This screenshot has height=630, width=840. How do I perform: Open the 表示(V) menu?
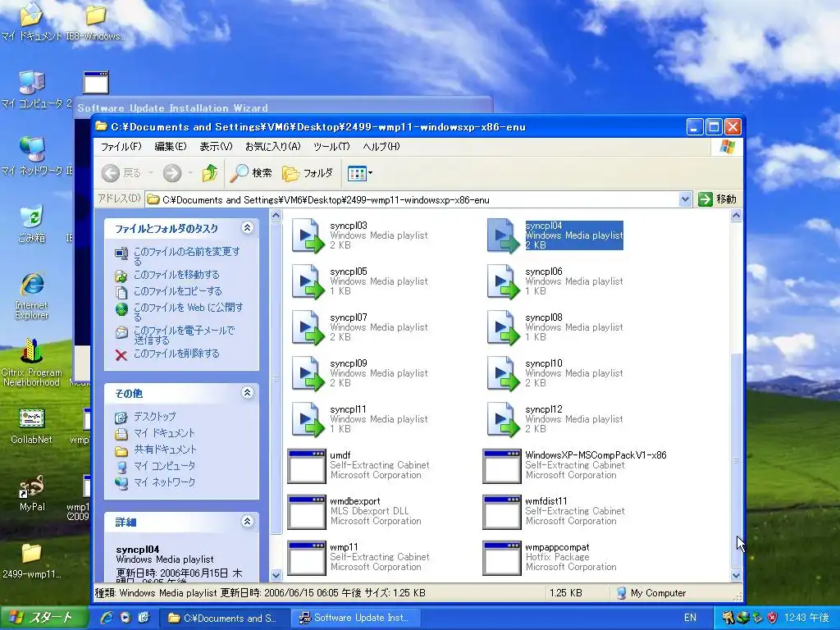pyautogui.click(x=216, y=146)
